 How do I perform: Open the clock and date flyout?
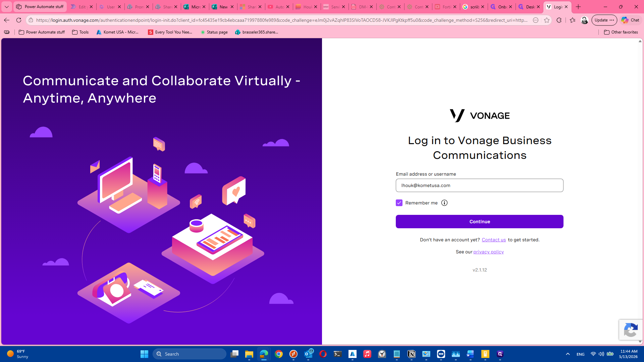[x=628, y=354]
